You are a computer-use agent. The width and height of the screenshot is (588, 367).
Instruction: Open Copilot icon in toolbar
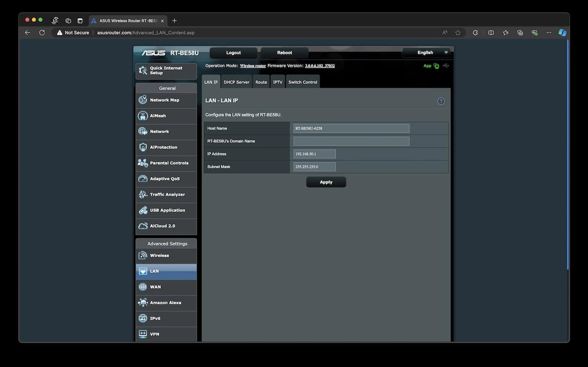coord(562,32)
